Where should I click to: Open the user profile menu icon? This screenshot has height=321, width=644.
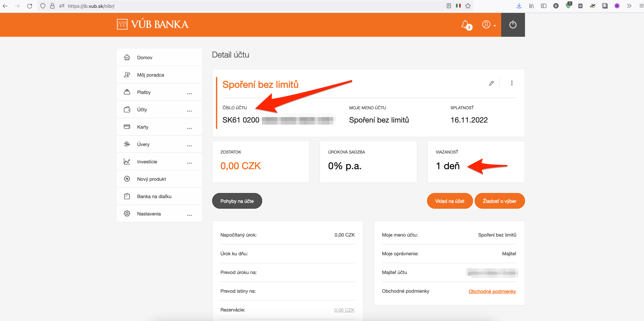click(x=486, y=25)
